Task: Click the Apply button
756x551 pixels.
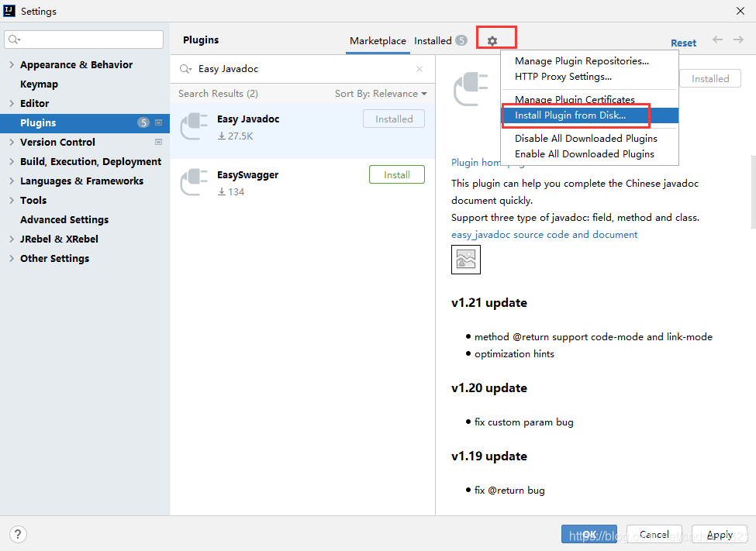Action: coord(720,534)
